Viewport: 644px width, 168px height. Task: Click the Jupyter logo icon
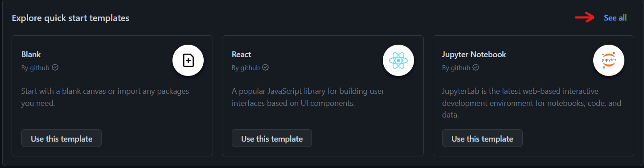point(609,60)
